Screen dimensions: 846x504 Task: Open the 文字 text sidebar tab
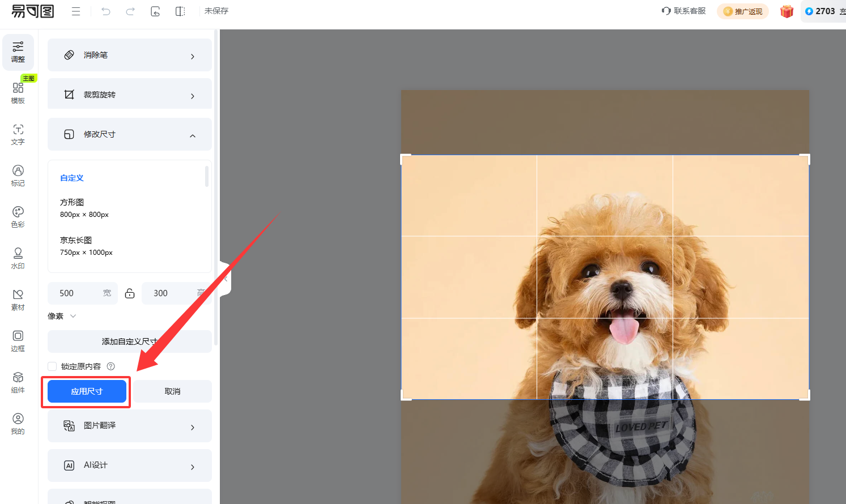18,135
